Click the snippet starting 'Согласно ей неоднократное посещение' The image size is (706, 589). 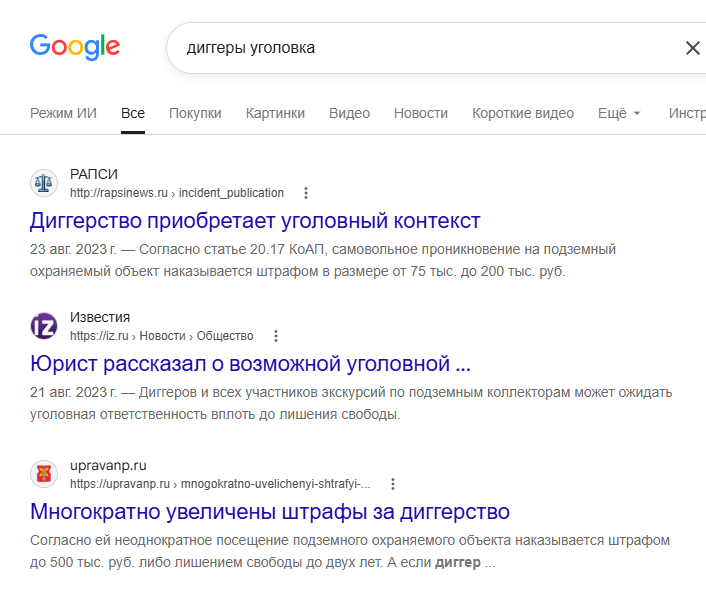[x=350, y=551]
